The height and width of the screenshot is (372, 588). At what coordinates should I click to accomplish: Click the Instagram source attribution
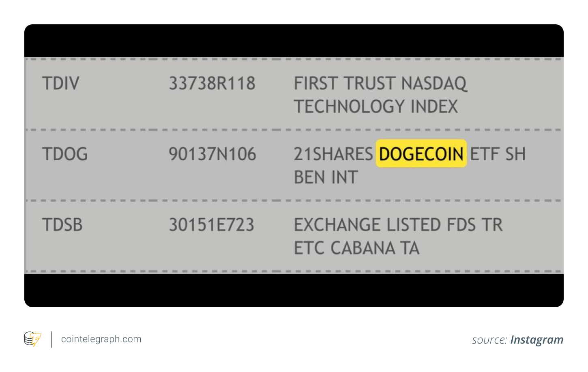point(536,340)
